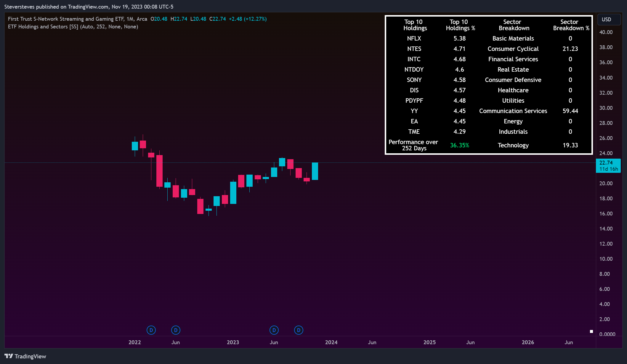Click the Technology sector label
Viewport: 627px width, 364px height.
[513, 145]
